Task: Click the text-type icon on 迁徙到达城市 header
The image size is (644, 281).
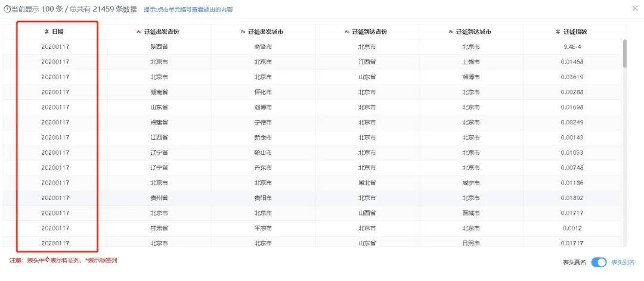Action: coord(451,32)
